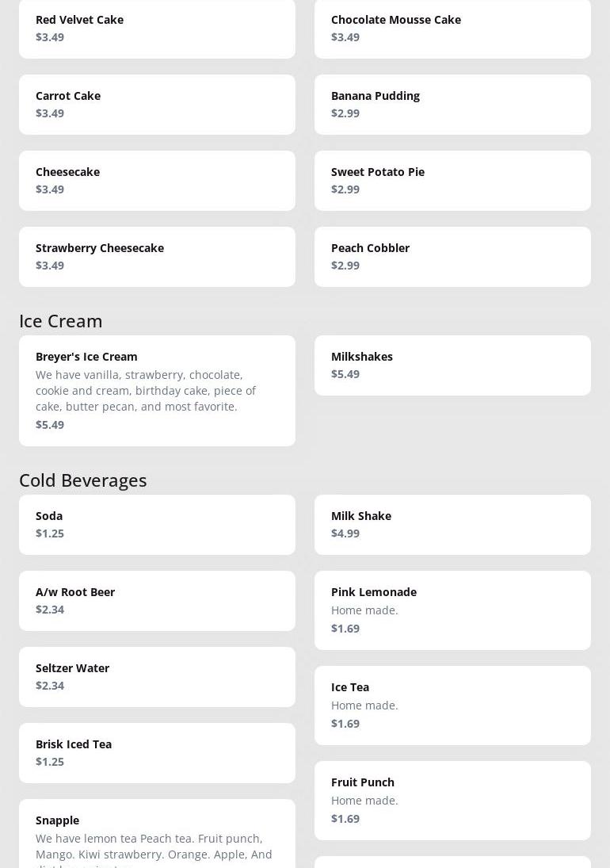Open the Chocolate Mousse Cake card
Image resolution: width=610 pixels, height=868 pixels.
(452, 28)
